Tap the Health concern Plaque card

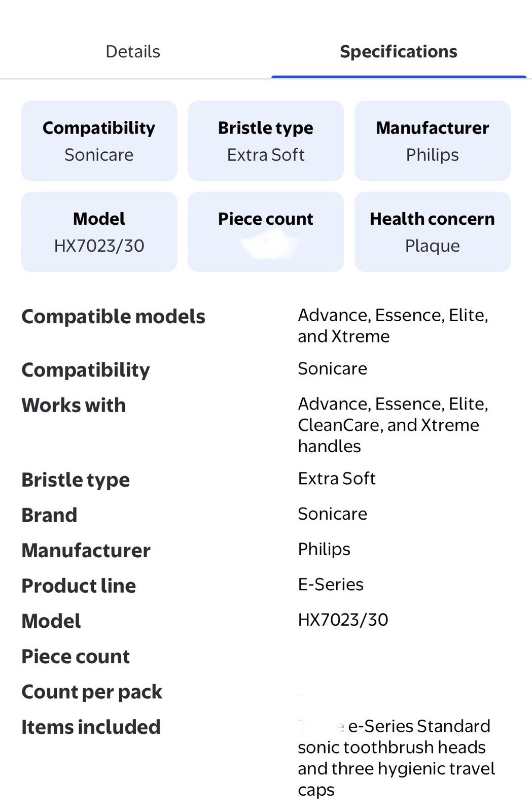point(433,231)
